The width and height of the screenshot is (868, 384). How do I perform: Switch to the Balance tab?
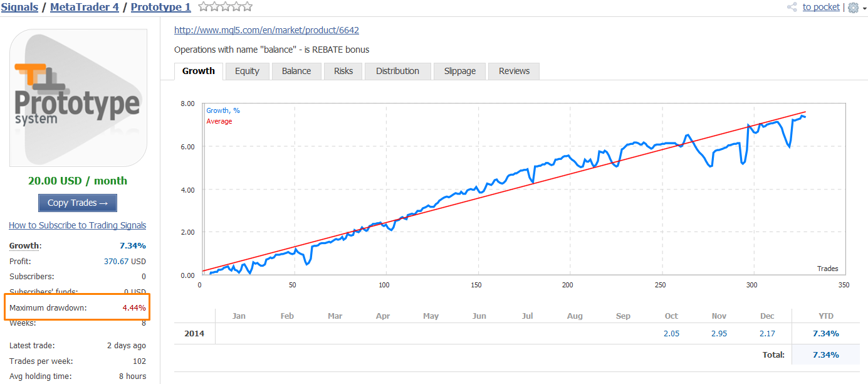pos(296,71)
